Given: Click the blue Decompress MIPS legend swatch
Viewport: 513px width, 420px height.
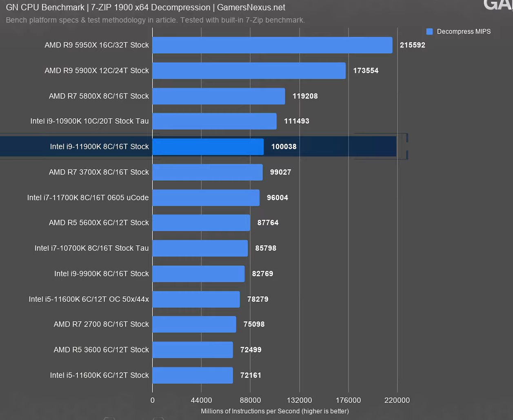Looking at the screenshot, I should coord(429,31).
